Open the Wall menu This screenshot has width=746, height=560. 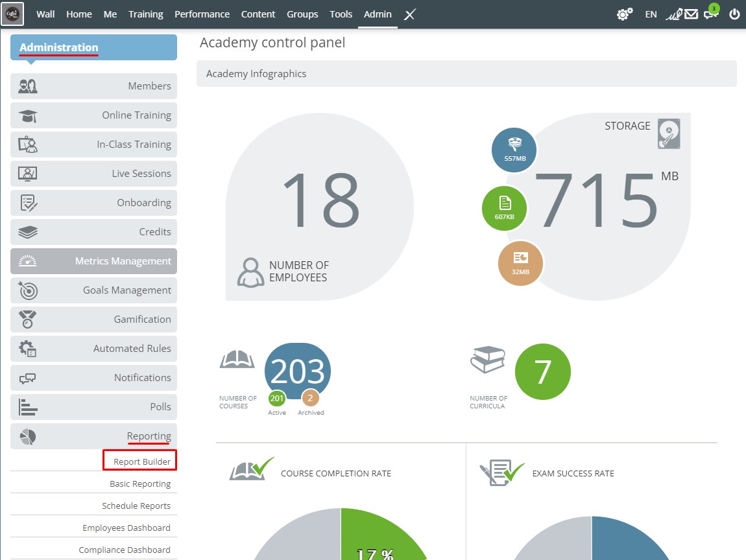[x=45, y=14]
